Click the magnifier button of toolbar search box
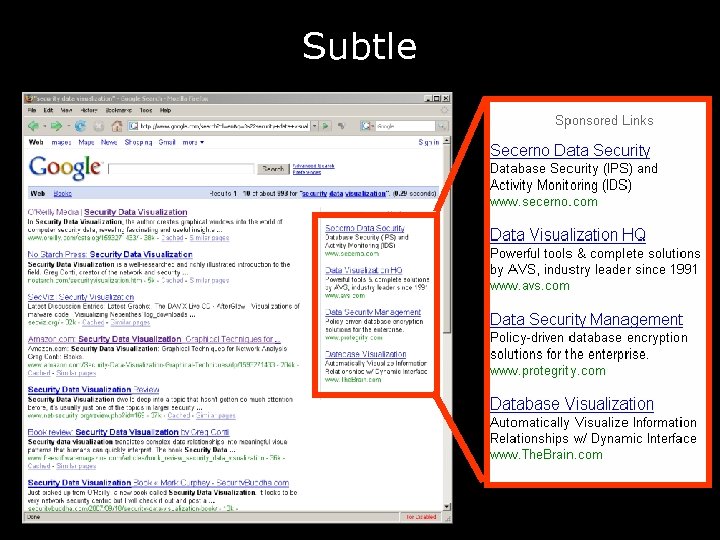720x540 pixels. pyautogui.click(x=441, y=126)
